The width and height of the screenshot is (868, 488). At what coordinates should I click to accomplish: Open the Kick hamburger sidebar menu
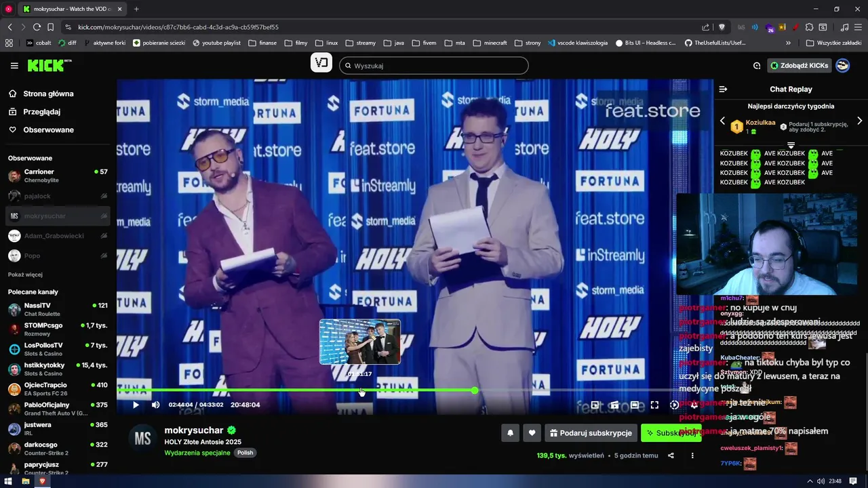[14, 66]
